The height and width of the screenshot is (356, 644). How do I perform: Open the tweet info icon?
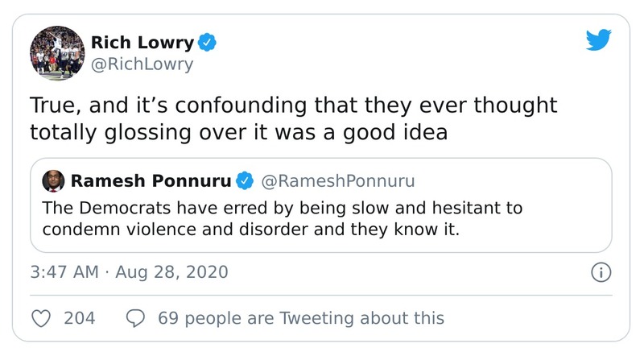coord(601,272)
